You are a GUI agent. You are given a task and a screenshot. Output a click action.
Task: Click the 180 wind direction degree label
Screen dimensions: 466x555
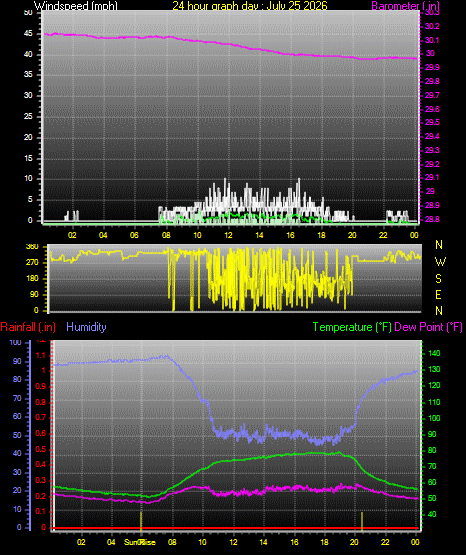point(32,279)
